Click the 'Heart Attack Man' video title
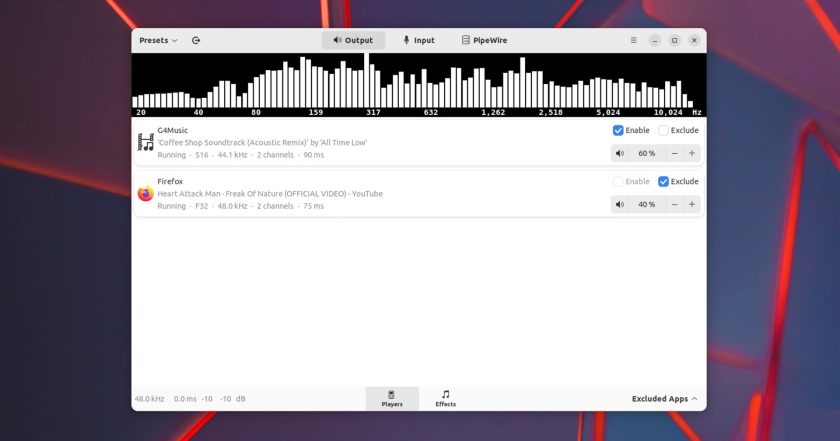 (270, 193)
